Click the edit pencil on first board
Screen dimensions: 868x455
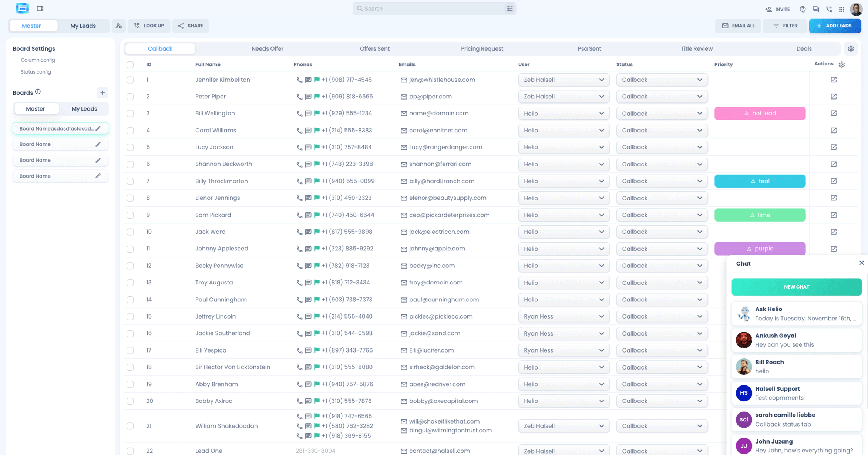pyautogui.click(x=98, y=128)
